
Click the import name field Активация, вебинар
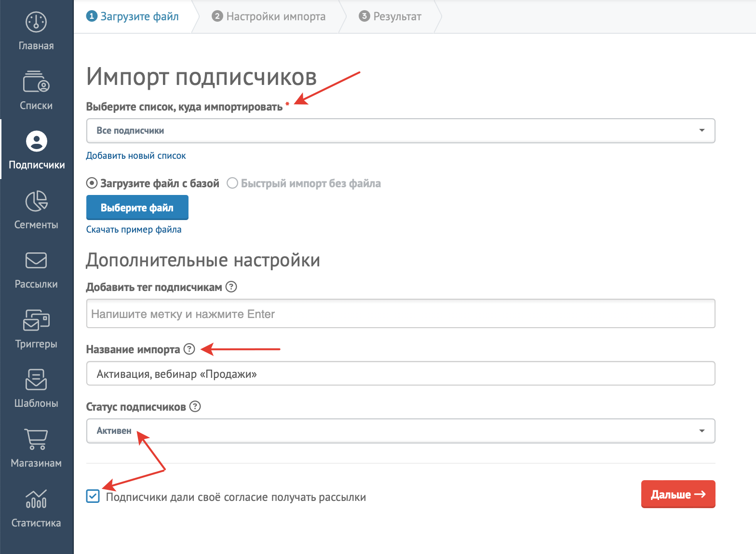[x=401, y=374]
